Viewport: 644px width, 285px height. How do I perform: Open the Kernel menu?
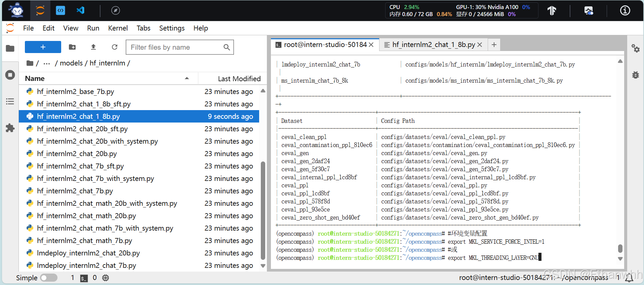pyautogui.click(x=118, y=28)
